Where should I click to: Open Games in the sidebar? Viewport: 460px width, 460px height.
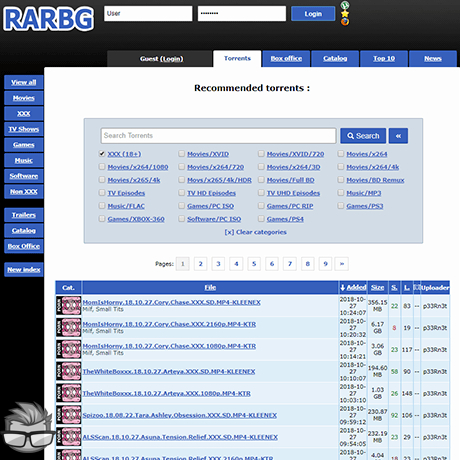[24, 145]
